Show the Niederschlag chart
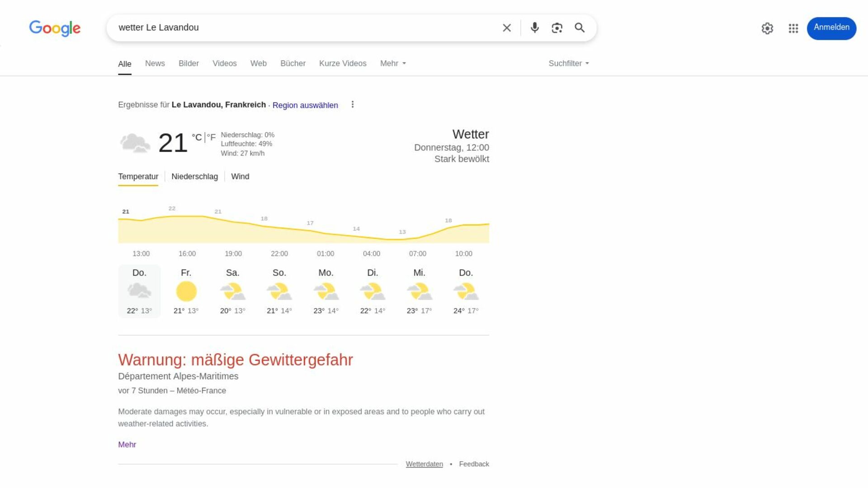This screenshot has width=868, height=488. [194, 176]
